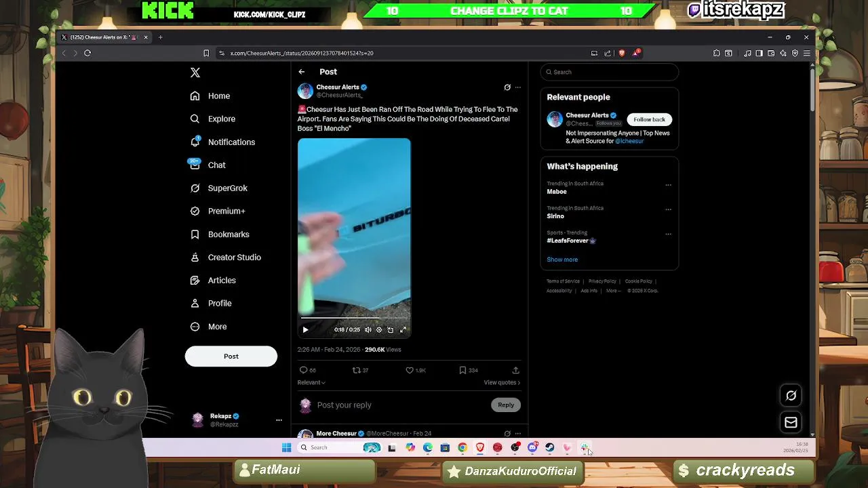Open Chat in the sidebar
868x488 pixels.
pyautogui.click(x=208, y=165)
